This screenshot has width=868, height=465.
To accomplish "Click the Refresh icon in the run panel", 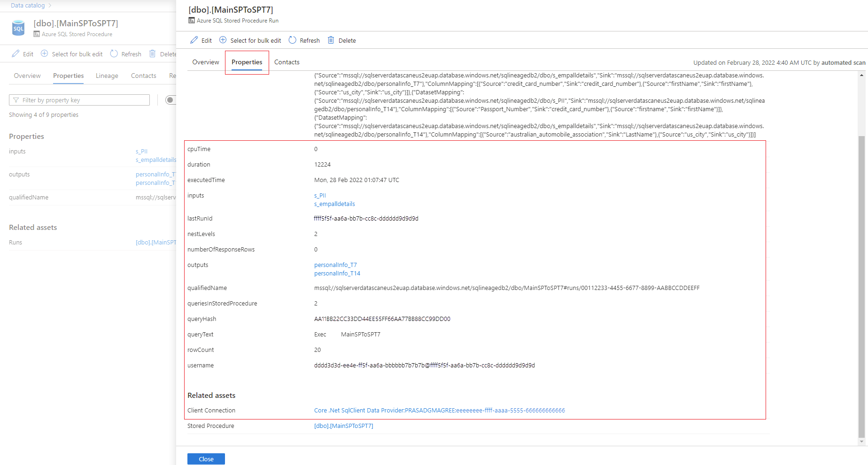I will 293,40.
